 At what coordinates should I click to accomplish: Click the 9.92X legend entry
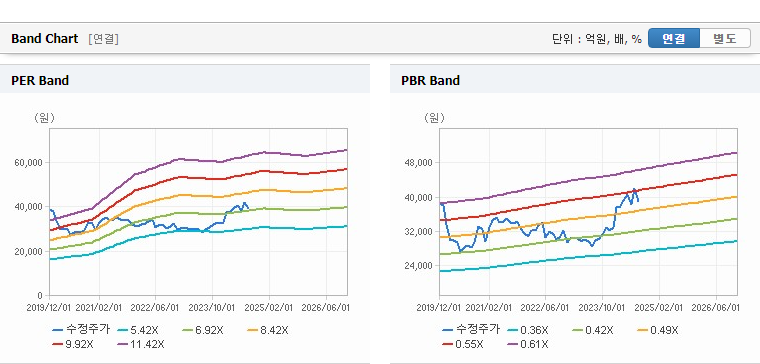coord(73,344)
